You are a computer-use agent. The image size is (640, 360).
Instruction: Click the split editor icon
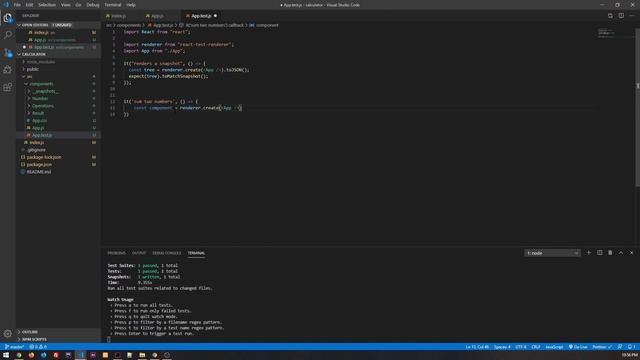(x=621, y=16)
